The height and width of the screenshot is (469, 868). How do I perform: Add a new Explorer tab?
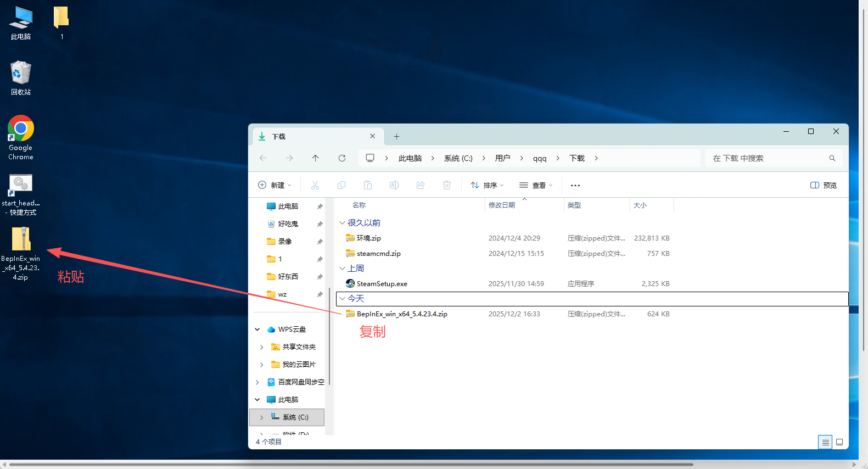coord(396,137)
